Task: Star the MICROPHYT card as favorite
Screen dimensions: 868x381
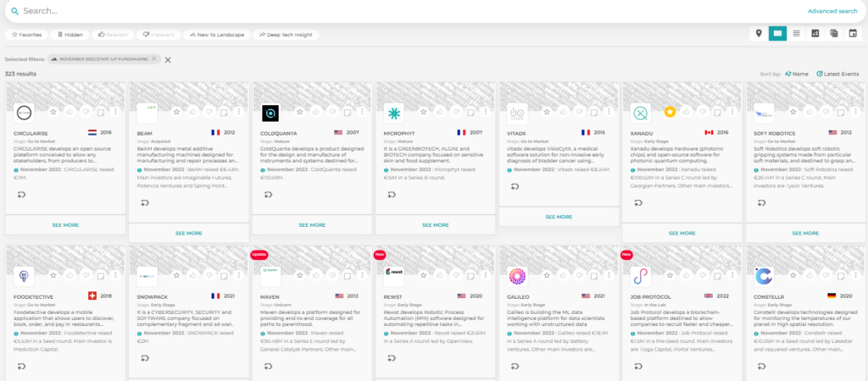Action: 424,112
